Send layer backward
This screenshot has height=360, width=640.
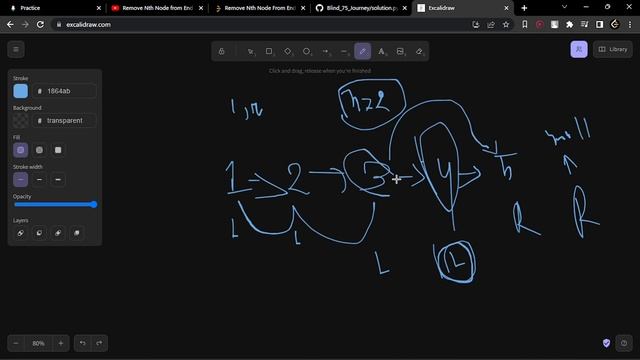click(x=39, y=233)
